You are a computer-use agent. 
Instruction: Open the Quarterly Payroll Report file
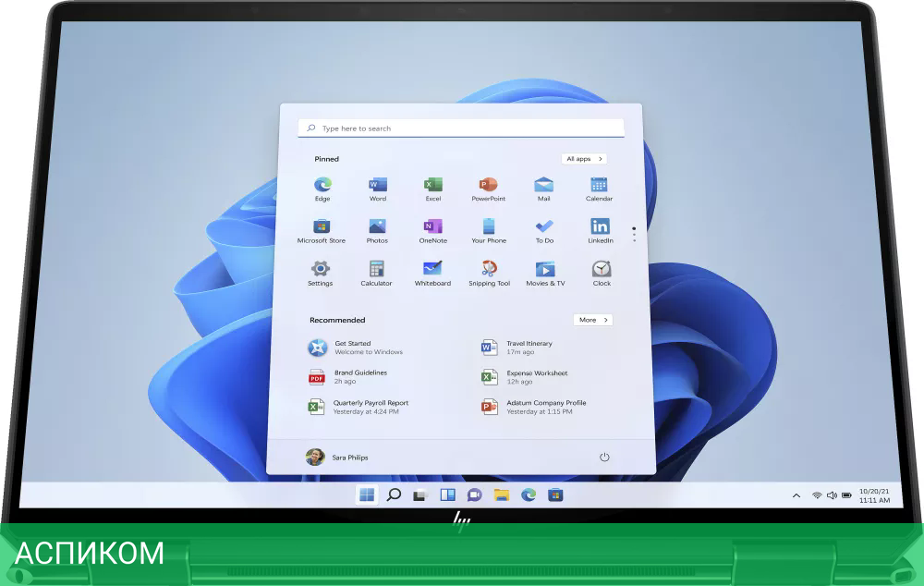click(x=370, y=407)
